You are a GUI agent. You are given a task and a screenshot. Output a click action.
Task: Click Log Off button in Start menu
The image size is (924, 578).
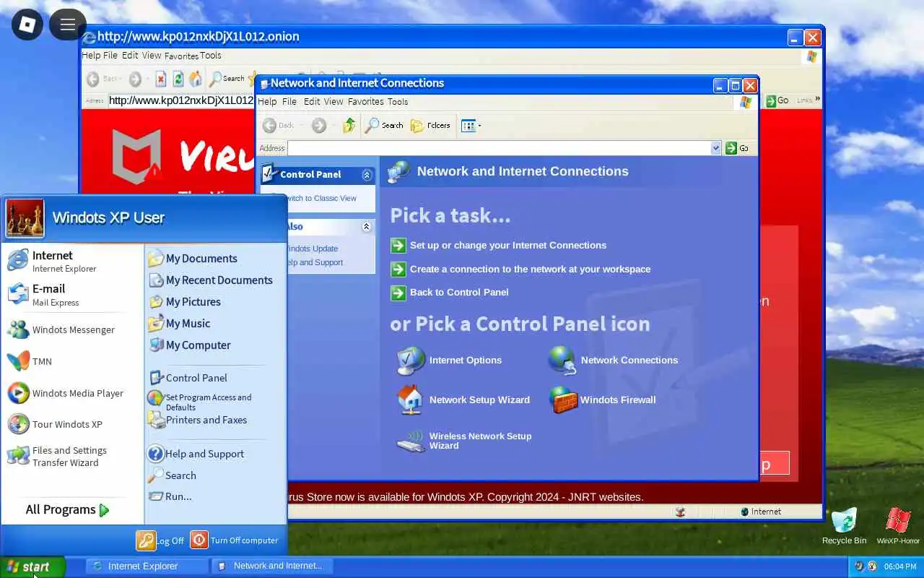click(161, 540)
